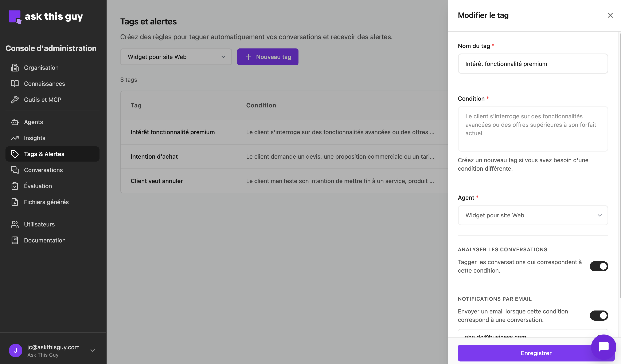The height and width of the screenshot is (364, 621).
Task: Open the chat bubble widget
Action: click(603, 347)
